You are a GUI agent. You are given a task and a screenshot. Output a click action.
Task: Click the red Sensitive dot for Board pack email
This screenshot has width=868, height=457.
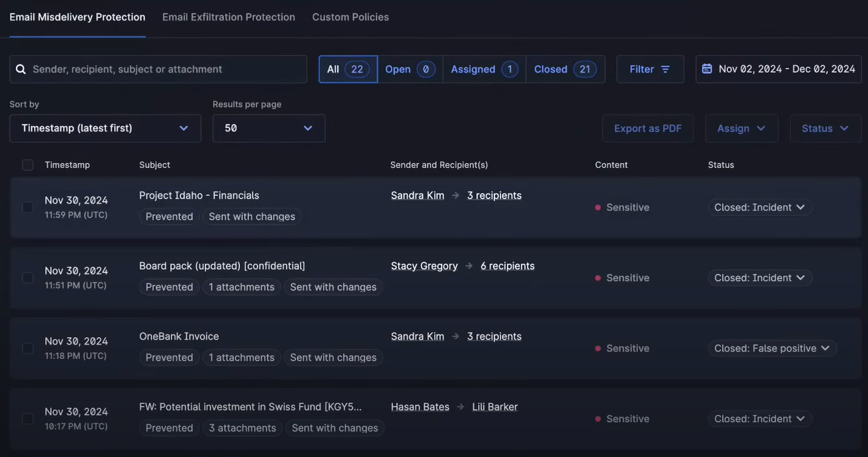[x=598, y=278]
